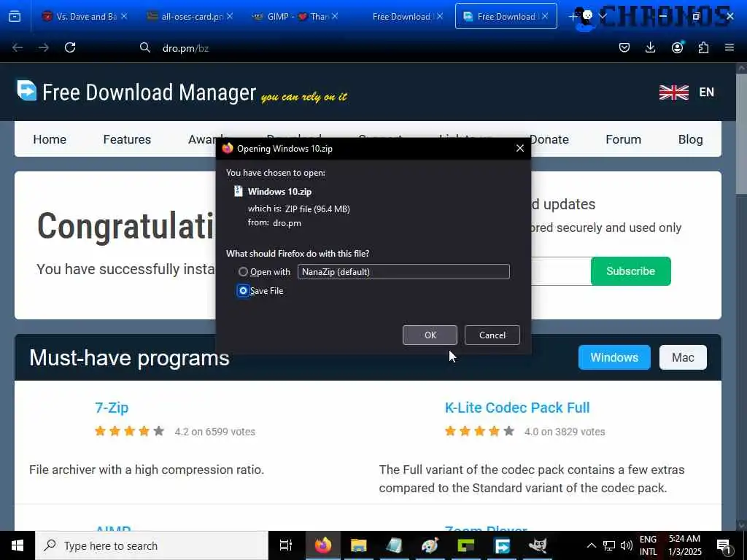Viewport: 747px width, 560px height.
Task: Open the 7-Zip program link
Action: [x=112, y=408]
